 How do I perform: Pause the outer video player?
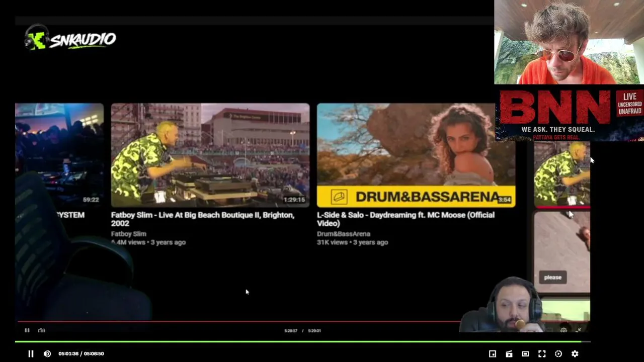31,353
